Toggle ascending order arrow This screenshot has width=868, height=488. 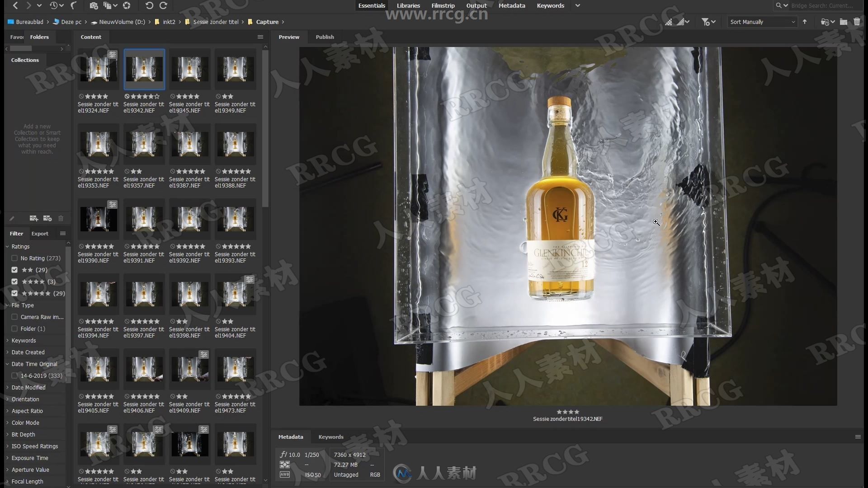[805, 22]
